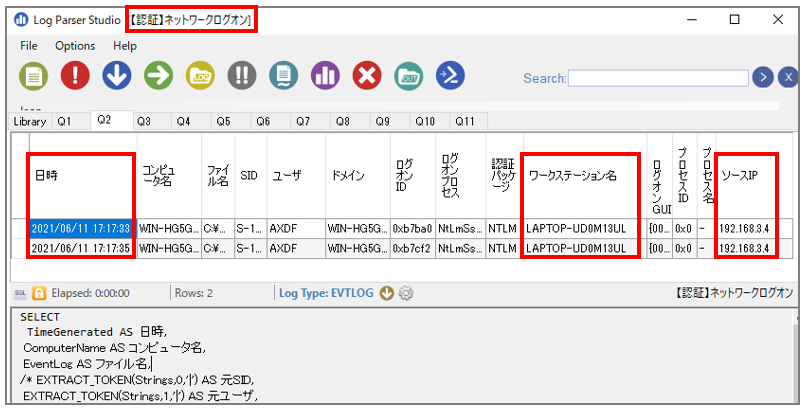This screenshot has width=806, height=410.
Task: Click the search next arrow button
Action: (763, 78)
